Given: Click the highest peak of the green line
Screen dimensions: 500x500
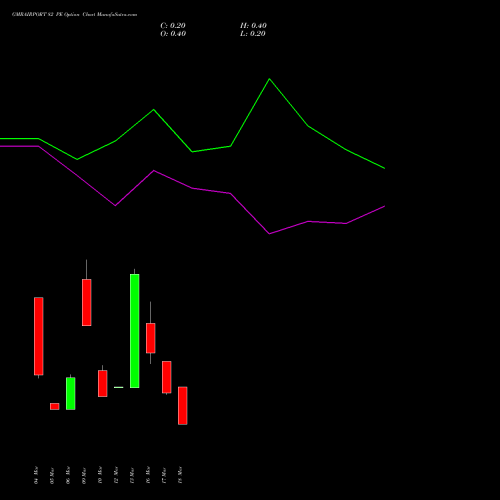Looking at the screenshot, I should tap(269, 79).
